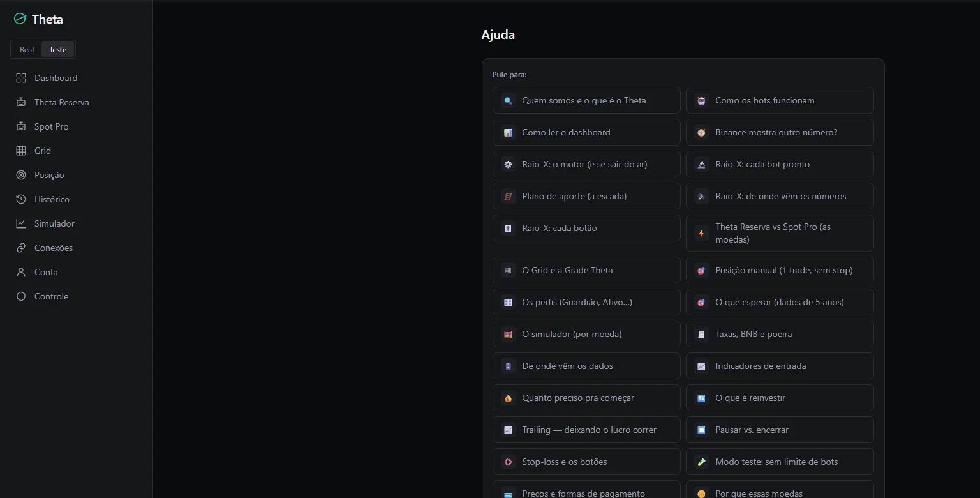Jump to O simulador (por moeda)
980x498 pixels.
[x=586, y=334]
